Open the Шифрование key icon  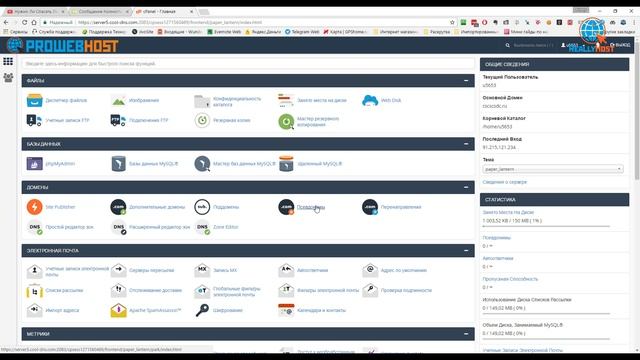pos(202,310)
